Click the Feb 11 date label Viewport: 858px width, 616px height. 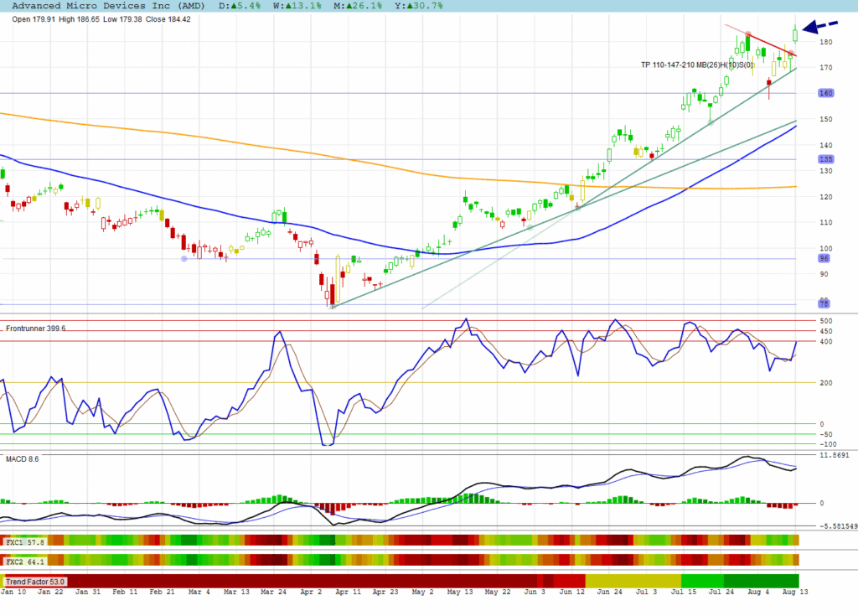click(126, 592)
